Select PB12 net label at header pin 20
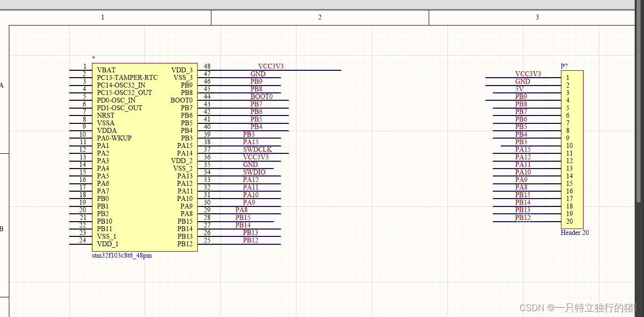The image size is (644, 317). coord(523,218)
